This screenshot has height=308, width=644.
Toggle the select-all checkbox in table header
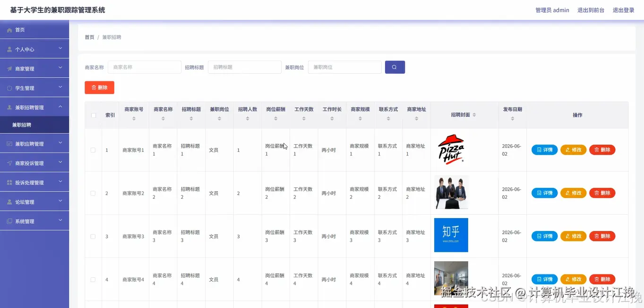click(94, 115)
